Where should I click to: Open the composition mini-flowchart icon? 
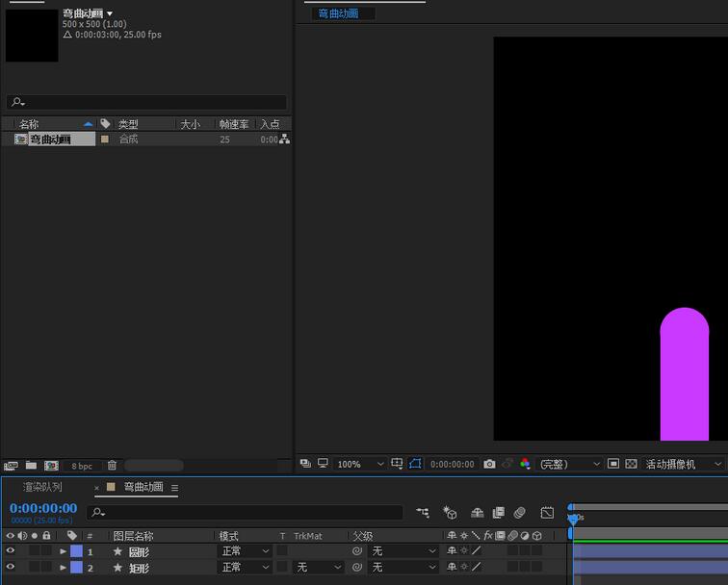423,512
